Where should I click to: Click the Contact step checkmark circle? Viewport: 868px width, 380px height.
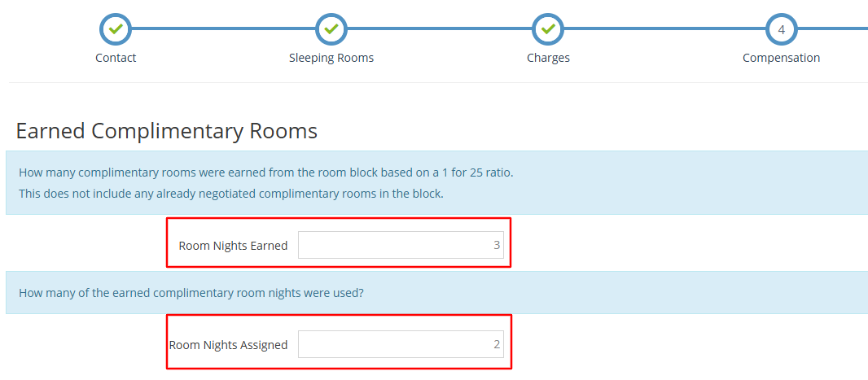coord(116,29)
